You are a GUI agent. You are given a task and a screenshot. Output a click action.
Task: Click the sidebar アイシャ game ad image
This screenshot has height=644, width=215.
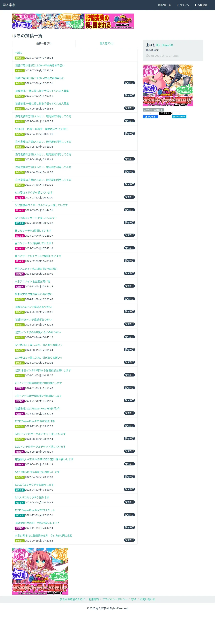168,85
